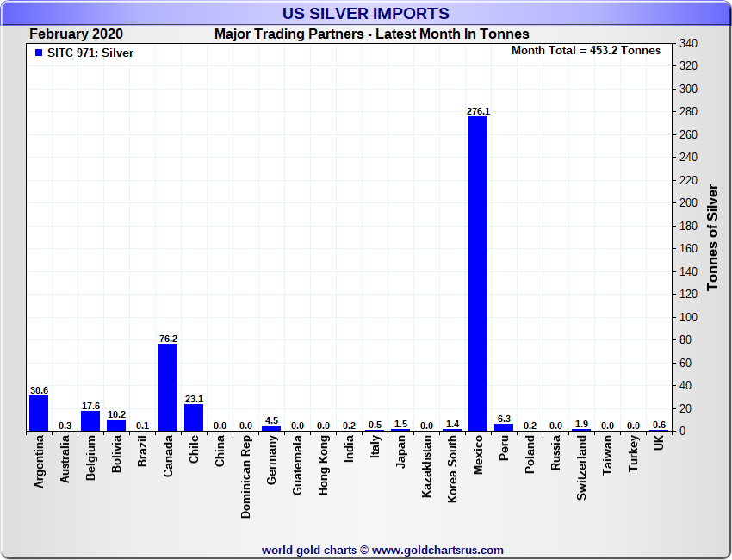Viewport: 732px width, 560px height.
Task: Click the Month Total 453.2 Tonnes text
Action: pos(586,51)
